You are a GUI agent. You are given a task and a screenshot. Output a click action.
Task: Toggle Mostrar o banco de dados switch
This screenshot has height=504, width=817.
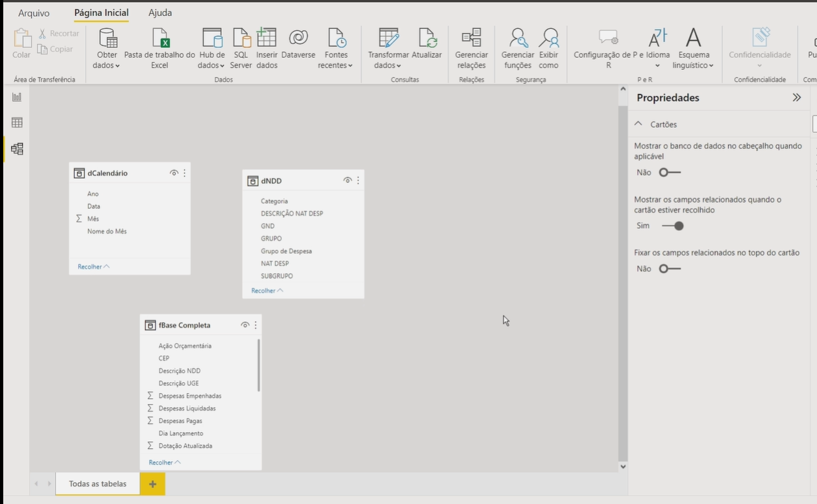click(x=670, y=173)
